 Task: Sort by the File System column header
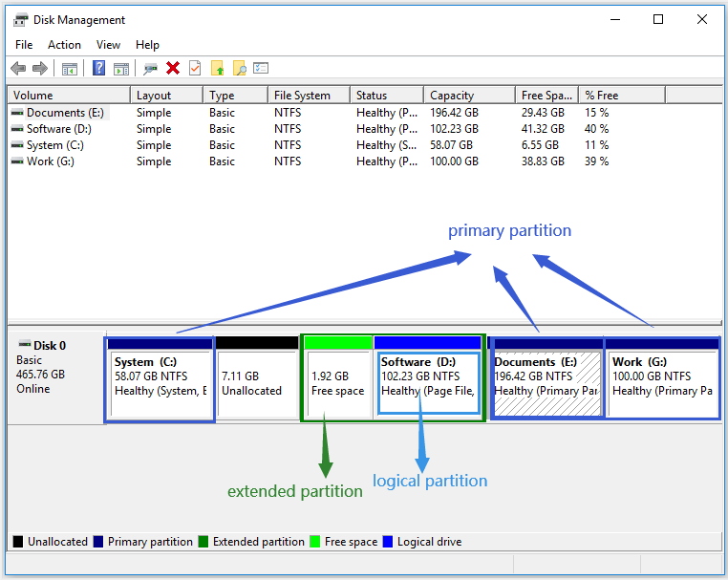(309, 96)
